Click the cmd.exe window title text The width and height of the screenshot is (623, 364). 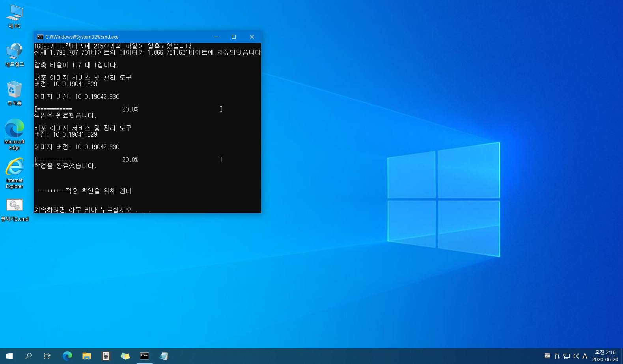tap(82, 37)
